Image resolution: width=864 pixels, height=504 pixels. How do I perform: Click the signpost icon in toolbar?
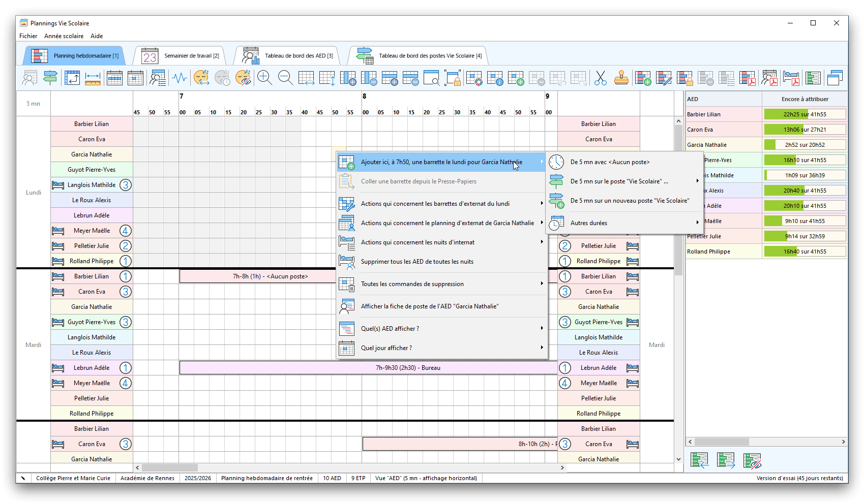50,78
